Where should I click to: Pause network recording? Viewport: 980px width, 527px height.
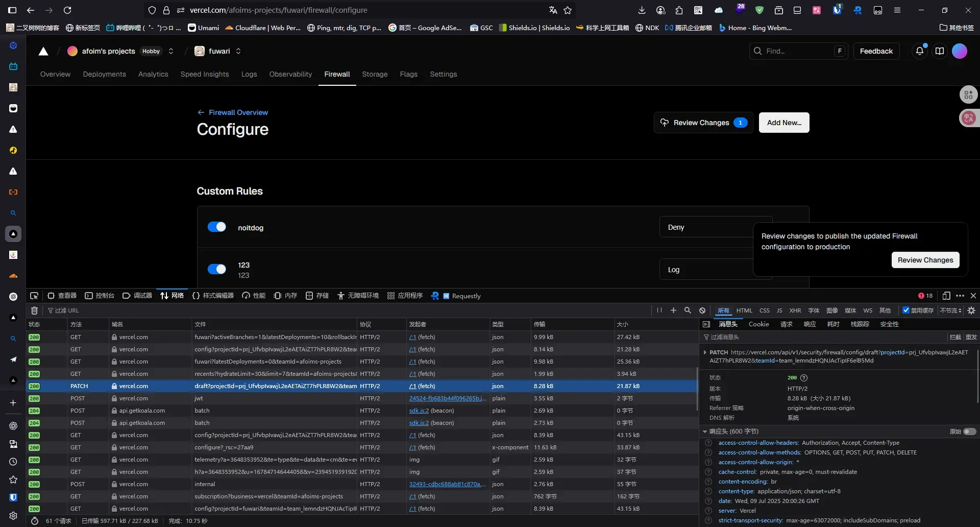(659, 310)
